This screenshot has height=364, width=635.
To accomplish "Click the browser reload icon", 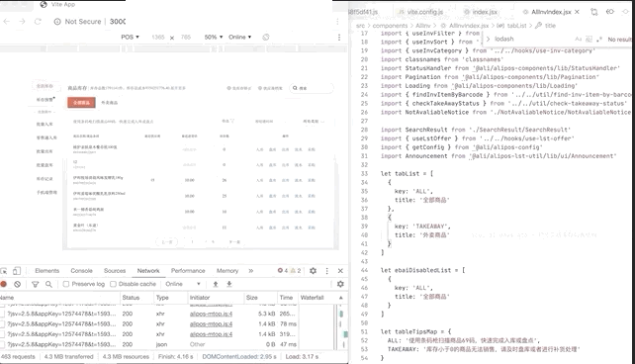I will (x=38, y=22).
